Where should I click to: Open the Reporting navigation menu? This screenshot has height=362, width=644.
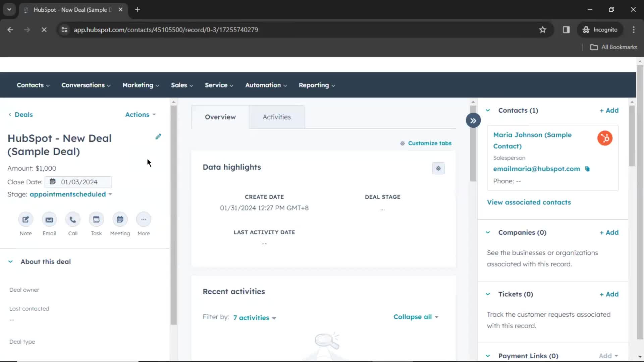point(317,85)
